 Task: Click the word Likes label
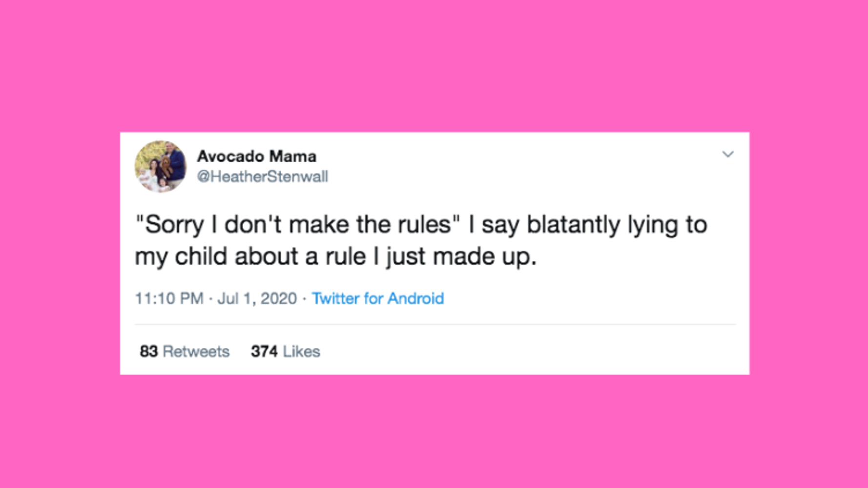click(x=302, y=351)
